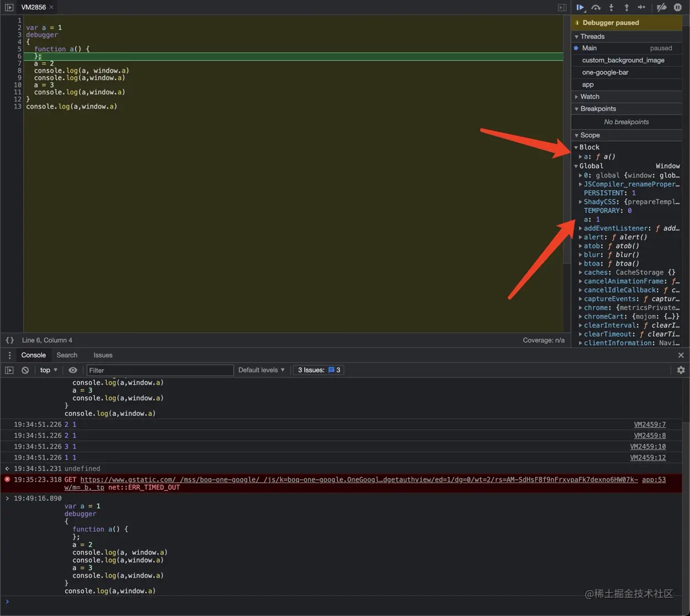
Task: Expand the ShadyCSS object entry
Action: 580,202
